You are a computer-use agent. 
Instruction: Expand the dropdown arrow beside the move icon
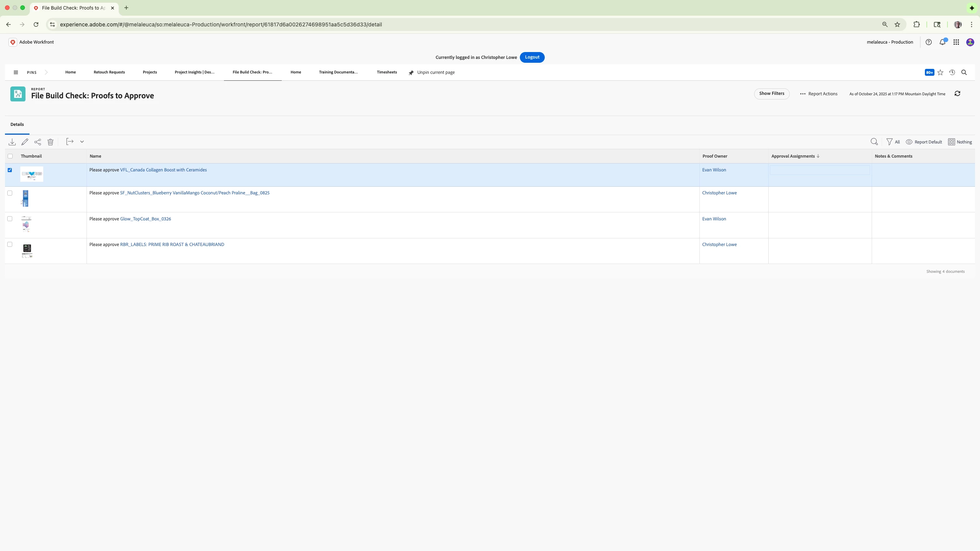coord(82,142)
